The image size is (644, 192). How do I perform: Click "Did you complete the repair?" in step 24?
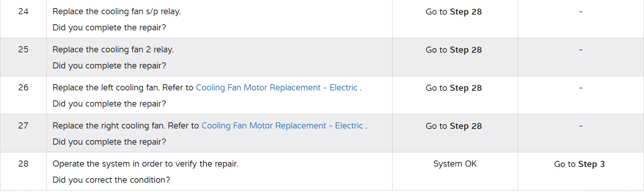[x=109, y=28]
